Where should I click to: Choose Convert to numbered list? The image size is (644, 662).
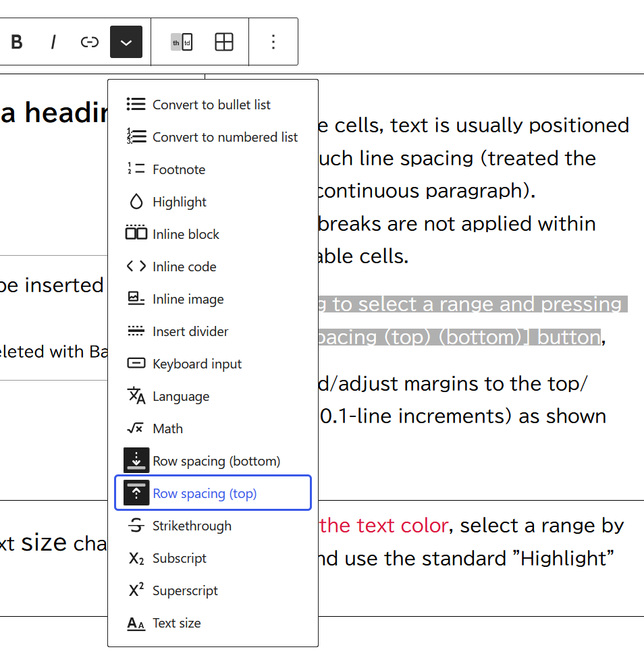point(213,137)
